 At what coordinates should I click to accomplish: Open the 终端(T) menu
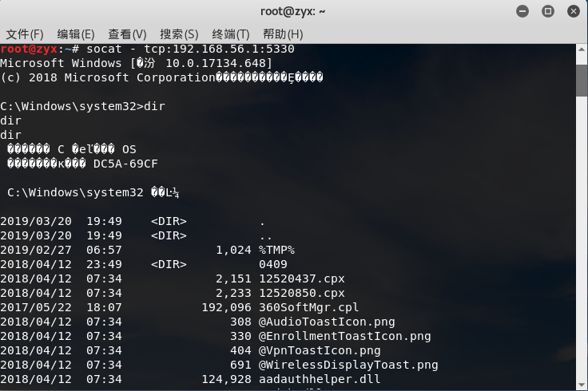click(231, 34)
